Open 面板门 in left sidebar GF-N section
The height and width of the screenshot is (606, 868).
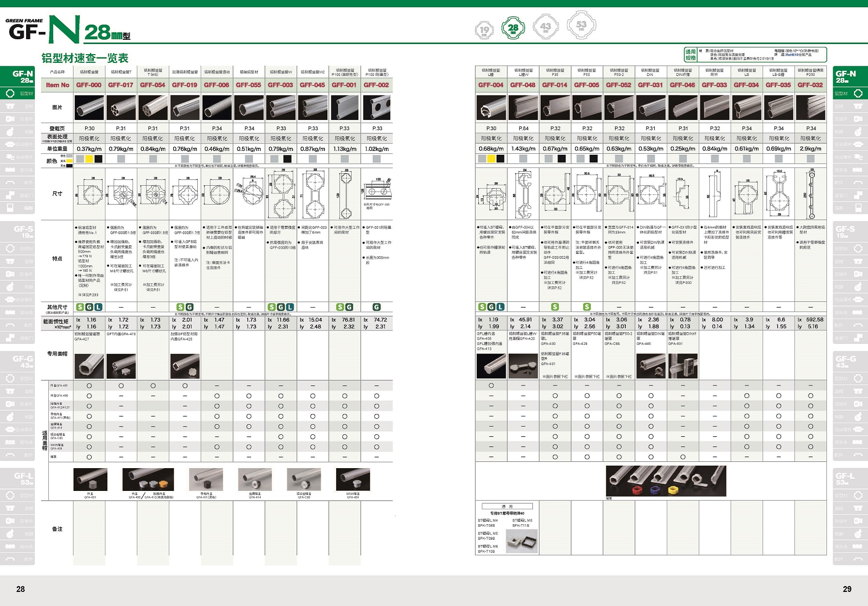(x=17, y=195)
